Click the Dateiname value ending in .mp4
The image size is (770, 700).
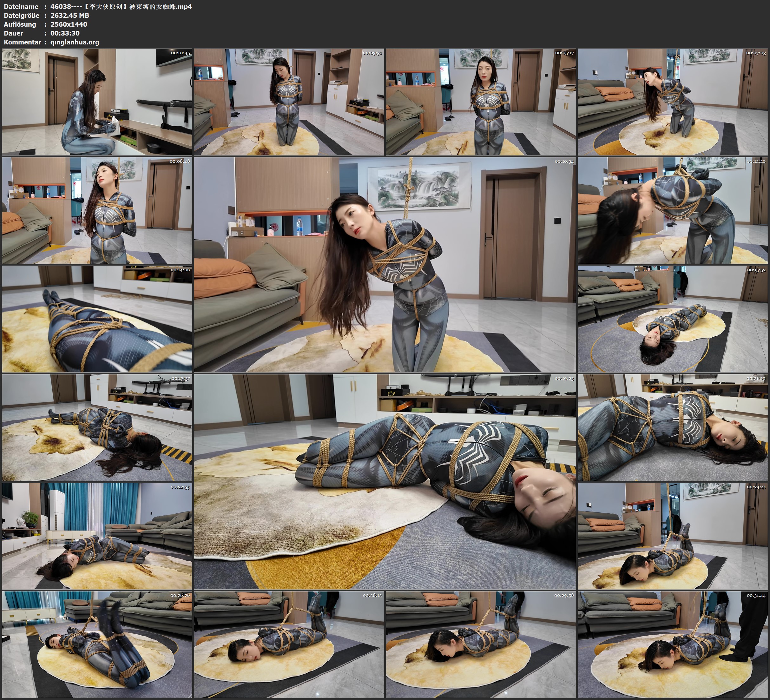tap(121, 6)
